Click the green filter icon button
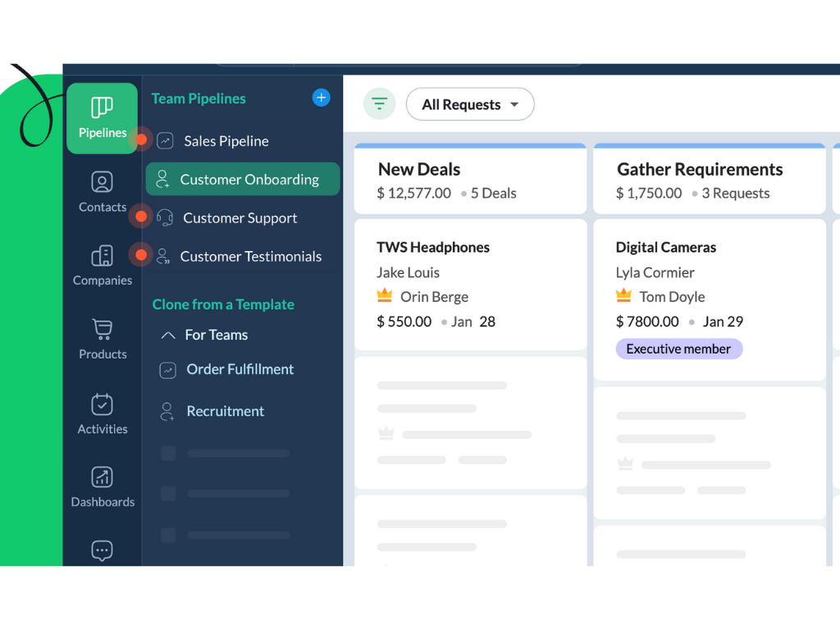The image size is (840, 630). (x=379, y=104)
